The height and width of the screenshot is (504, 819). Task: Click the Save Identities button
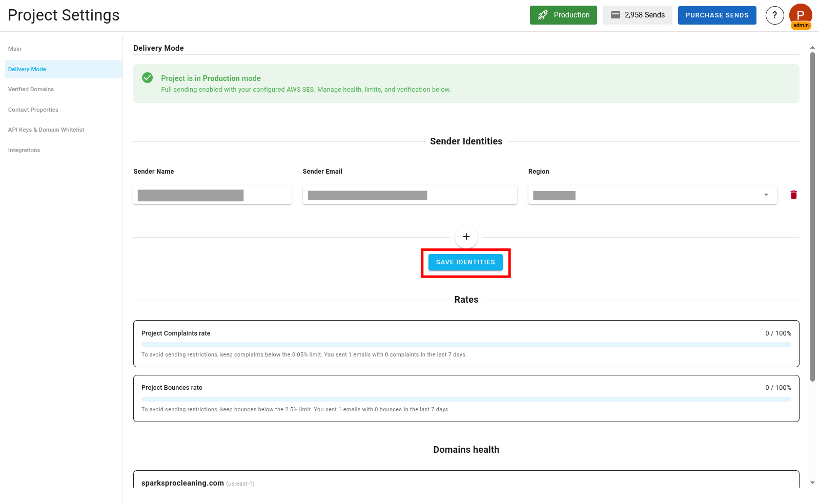[465, 262]
